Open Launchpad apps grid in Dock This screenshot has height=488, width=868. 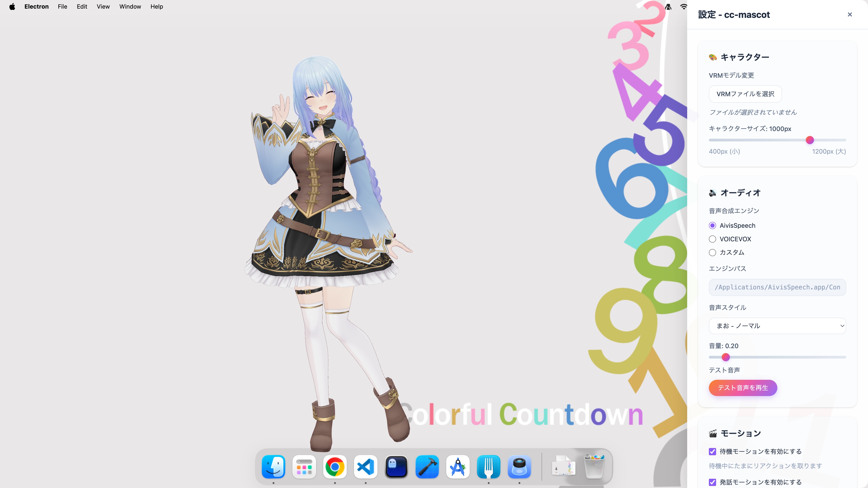tap(304, 467)
